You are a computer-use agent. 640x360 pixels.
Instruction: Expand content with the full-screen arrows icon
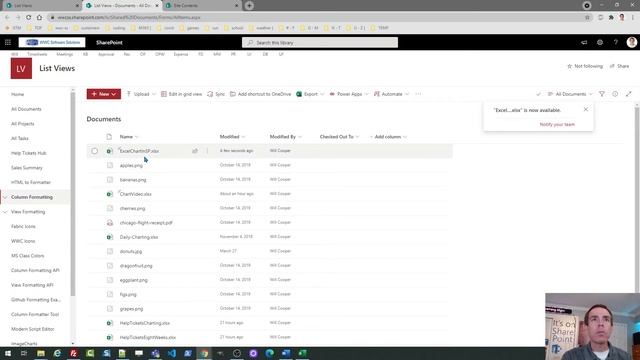pyautogui.click(x=629, y=94)
